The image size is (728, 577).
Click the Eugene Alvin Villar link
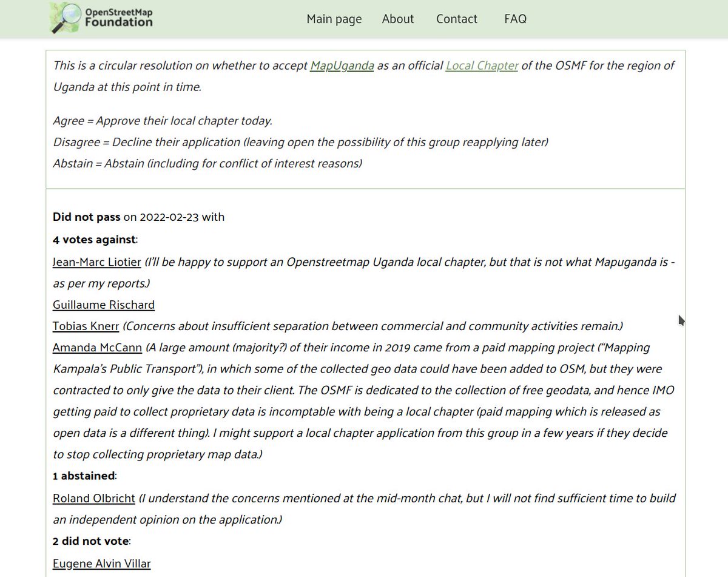point(102,563)
